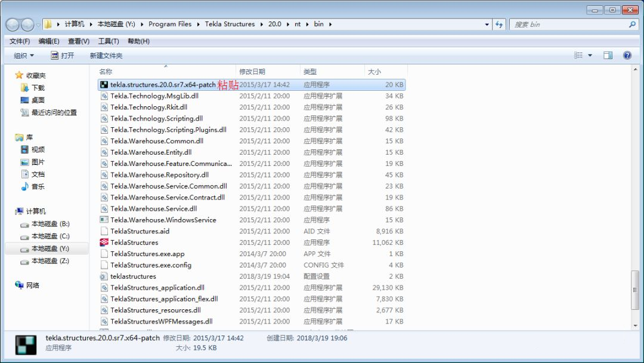The image size is (644, 363).
Task: Select Tekla.Technology.MsgLib.dll icon
Action: point(104,96)
